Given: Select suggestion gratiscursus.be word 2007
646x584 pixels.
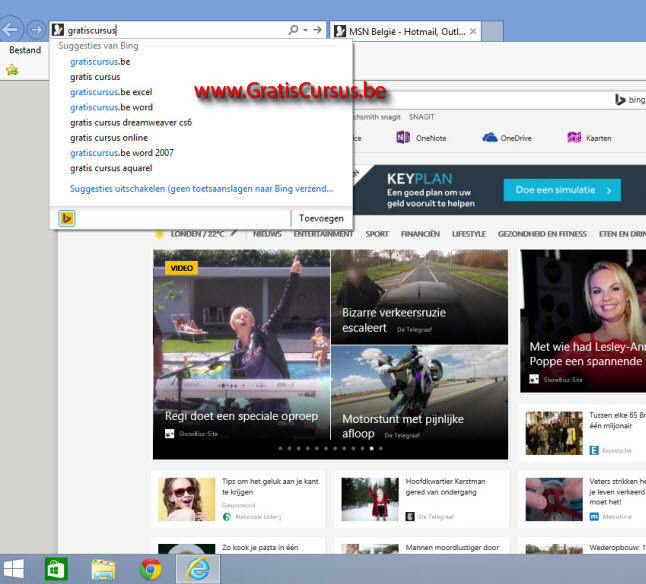Looking at the screenshot, I should pos(122,153).
